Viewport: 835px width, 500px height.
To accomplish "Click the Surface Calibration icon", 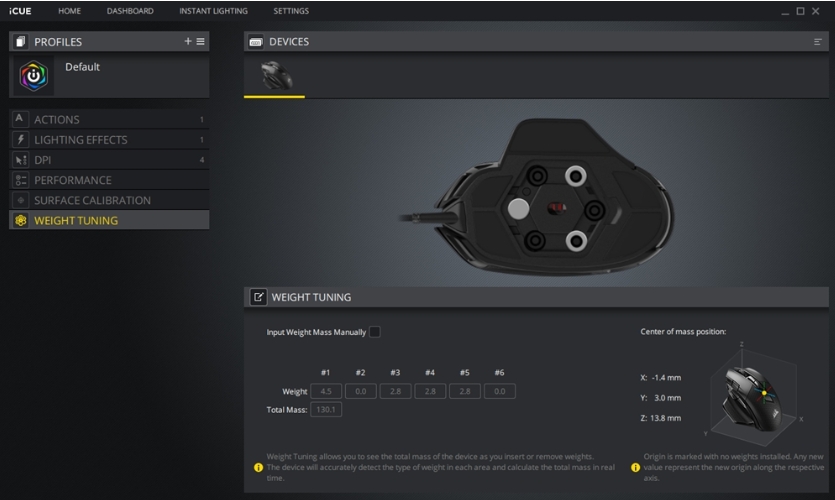I will tap(20, 200).
